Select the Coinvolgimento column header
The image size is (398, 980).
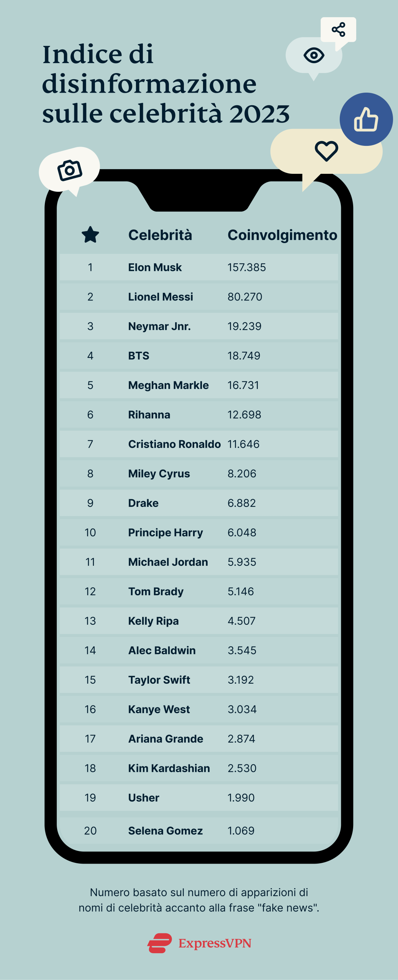[x=282, y=235]
